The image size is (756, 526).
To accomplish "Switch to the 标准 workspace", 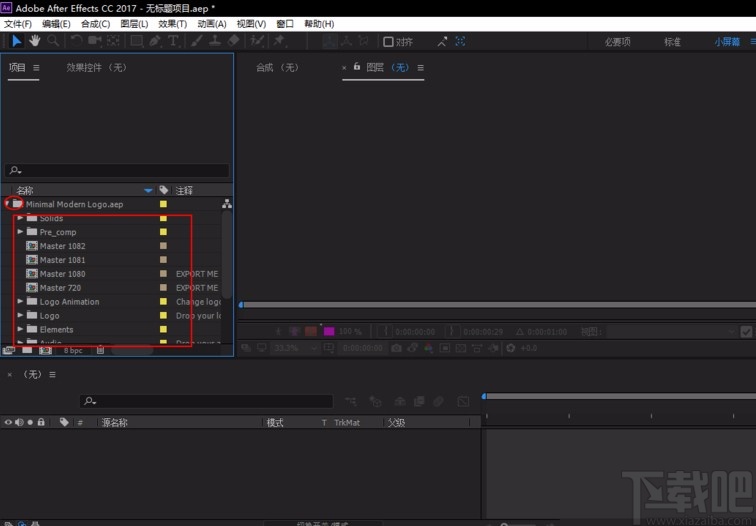I will click(672, 42).
